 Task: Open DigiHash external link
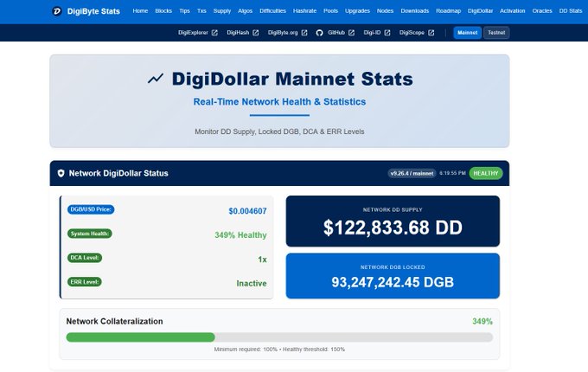(238, 33)
